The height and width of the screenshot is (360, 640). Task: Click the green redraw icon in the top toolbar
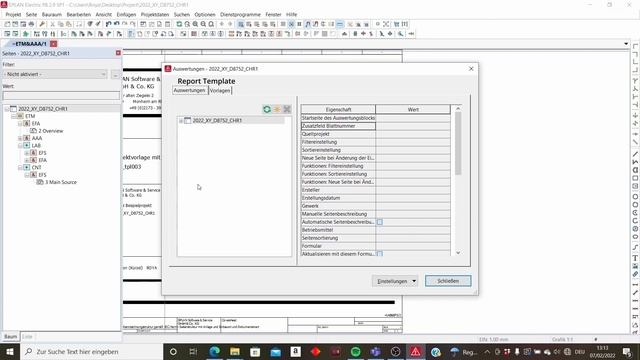click(179, 24)
